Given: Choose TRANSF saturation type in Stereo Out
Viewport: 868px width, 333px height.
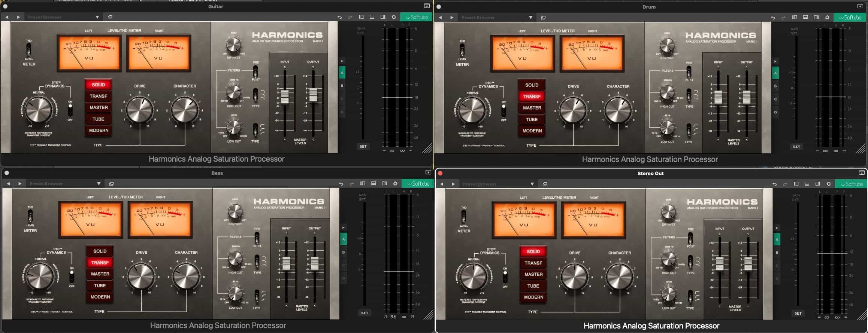Looking at the screenshot, I should 533,263.
